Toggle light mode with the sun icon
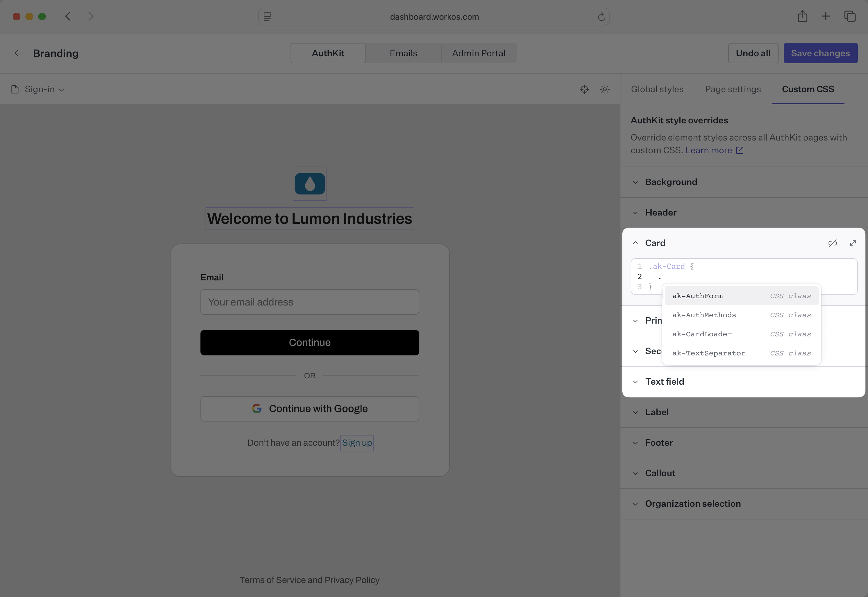The height and width of the screenshot is (597, 868). coord(605,89)
